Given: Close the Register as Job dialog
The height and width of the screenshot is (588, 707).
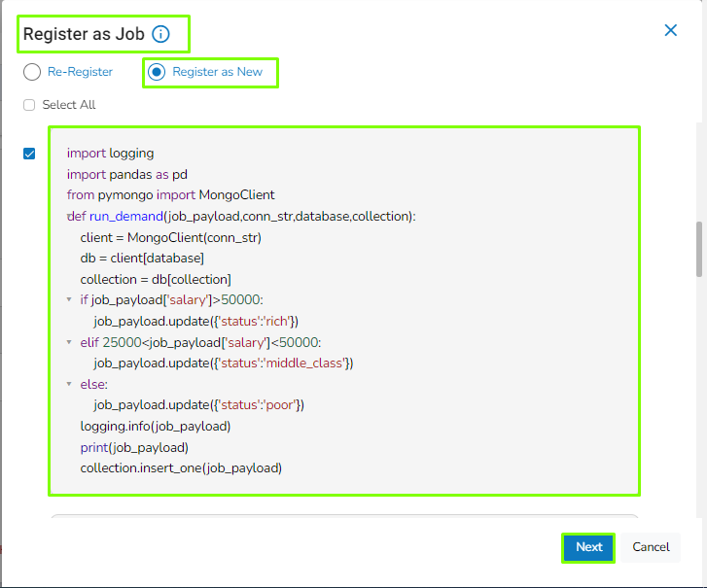Looking at the screenshot, I should click(x=670, y=30).
